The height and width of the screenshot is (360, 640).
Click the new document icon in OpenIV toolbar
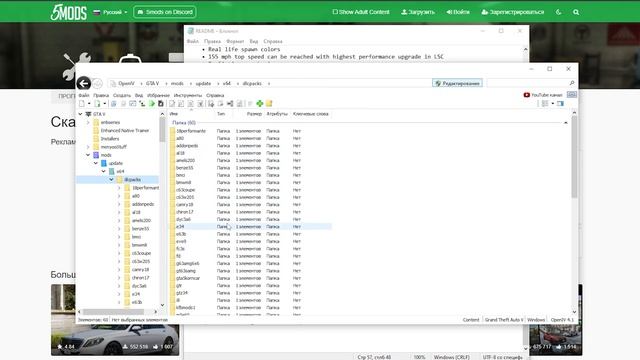(x=82, y=104)
